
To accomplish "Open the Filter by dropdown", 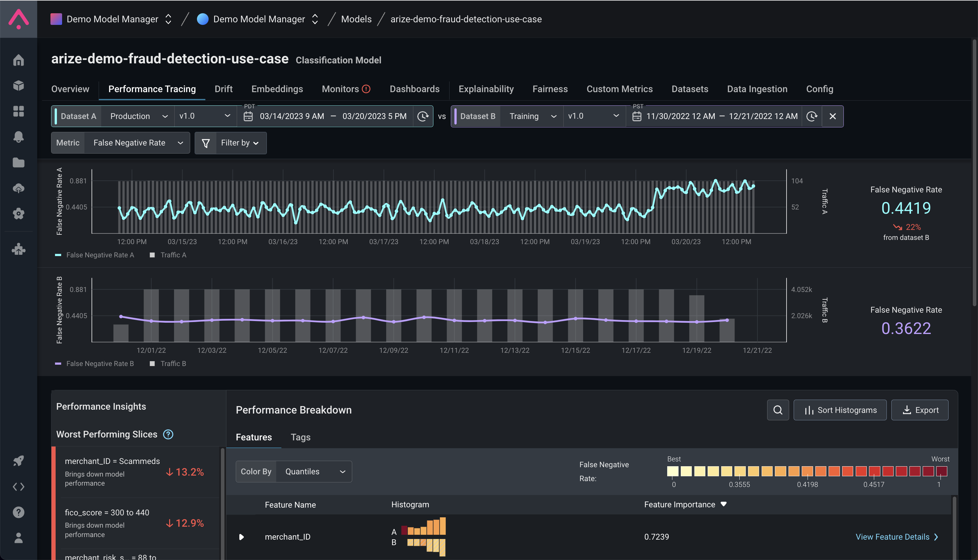I will point(241,143).
